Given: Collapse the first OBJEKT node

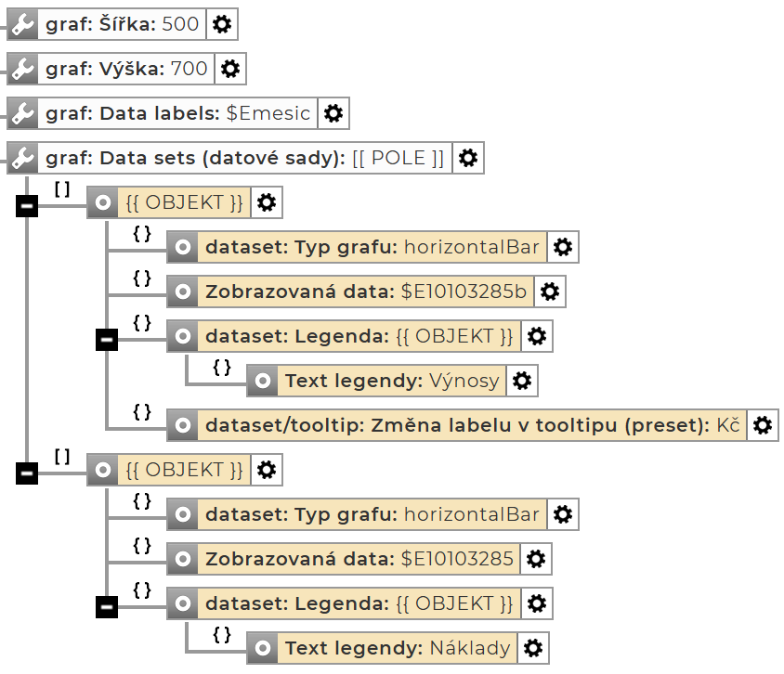Looking at the screenshot, I should pos(27,206).
